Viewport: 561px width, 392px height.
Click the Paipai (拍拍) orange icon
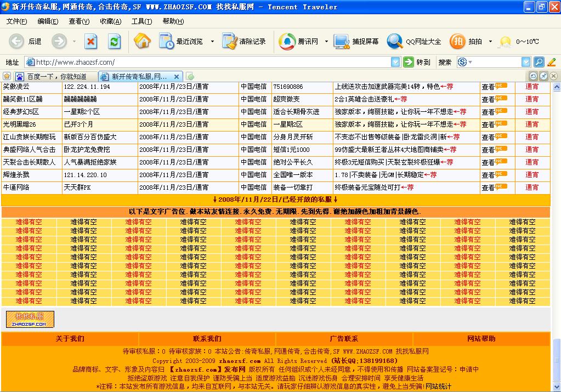(457, 41)
